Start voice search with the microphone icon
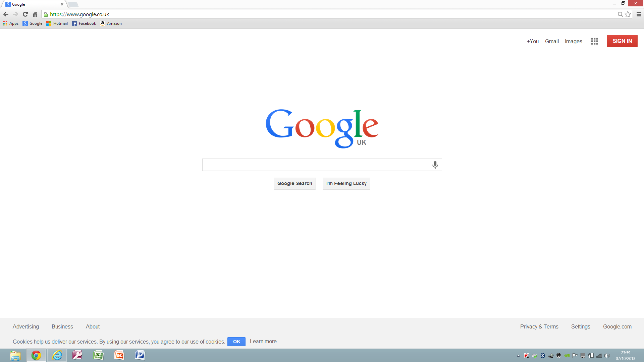644x362 pixels. 435,165
